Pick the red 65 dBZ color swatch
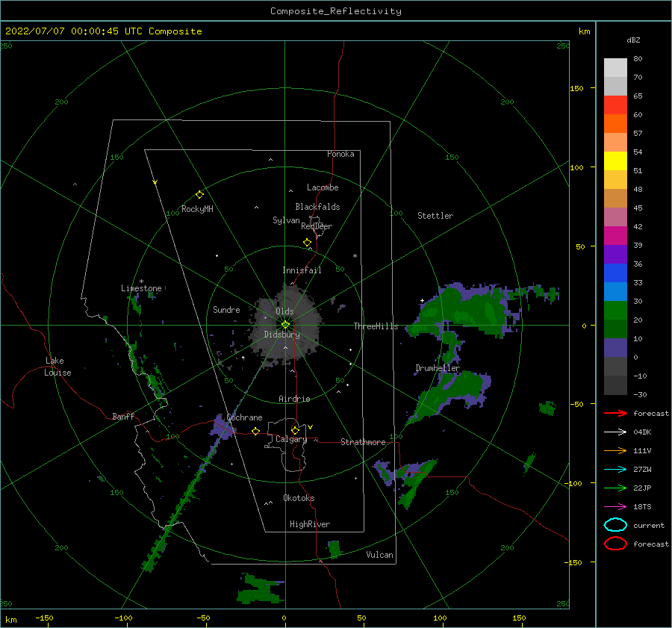This screenshot has height=628, width=672. 615,105
